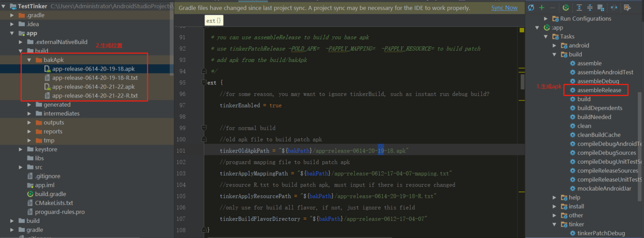Expand the reports folder

30,132
